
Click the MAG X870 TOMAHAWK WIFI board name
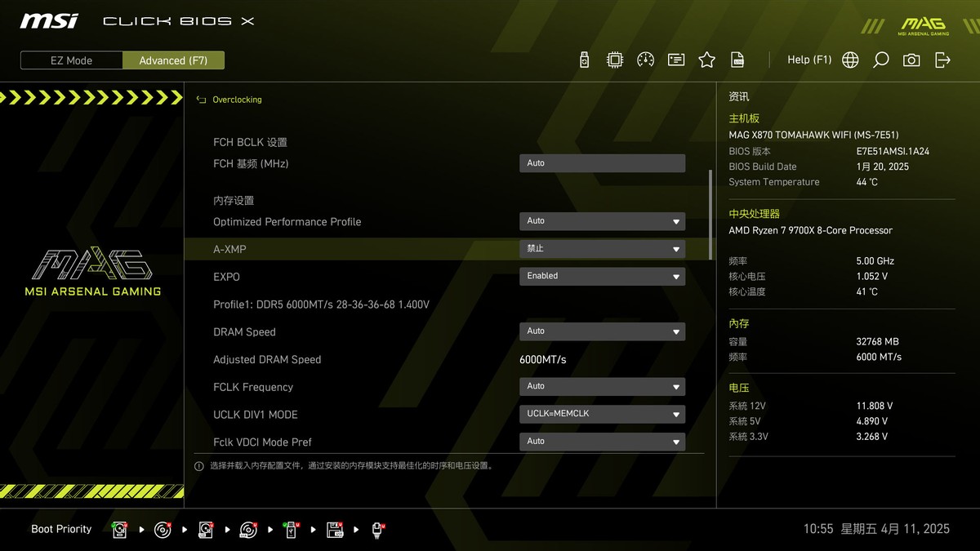(813, 135)
